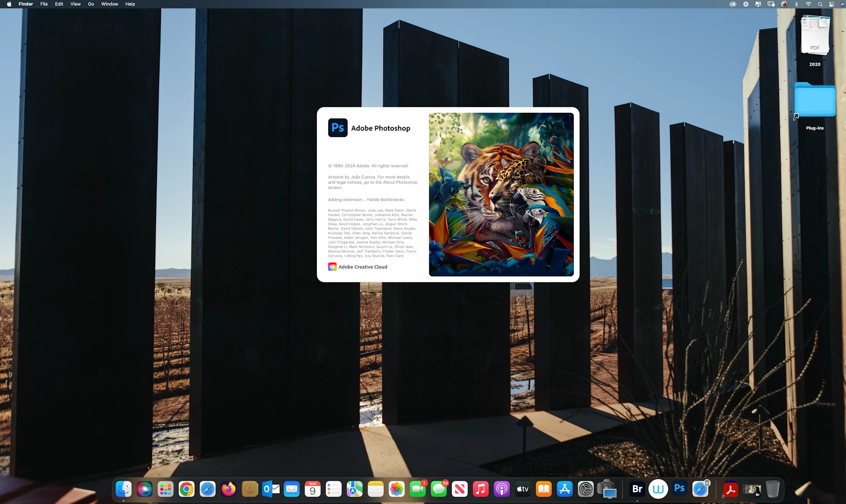Launch Firefox from the dock

click(x=229, y=489)
